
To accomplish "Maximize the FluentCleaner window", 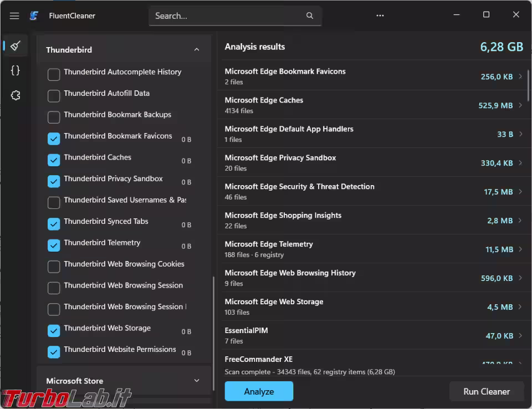I will click(486, 14).
